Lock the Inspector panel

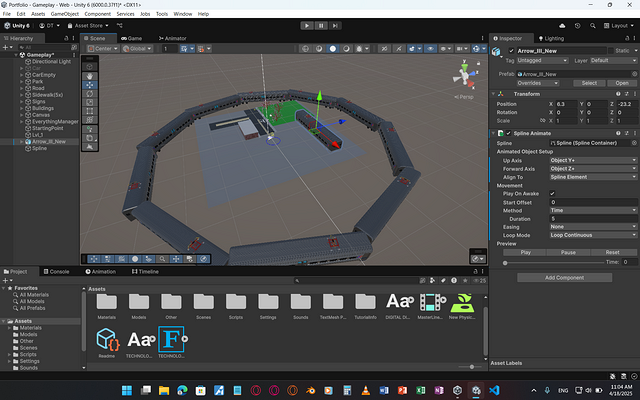627,38
